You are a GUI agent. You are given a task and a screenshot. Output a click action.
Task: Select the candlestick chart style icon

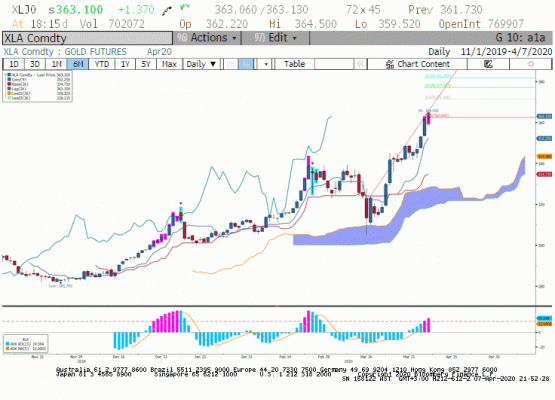245,64
